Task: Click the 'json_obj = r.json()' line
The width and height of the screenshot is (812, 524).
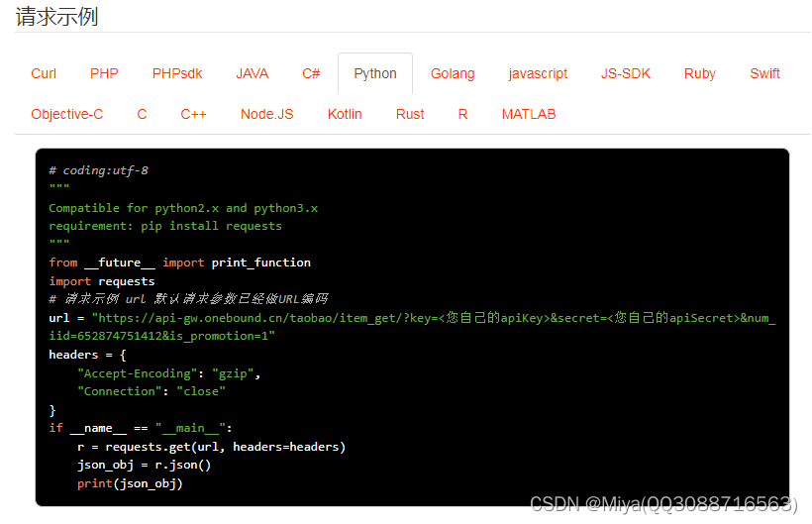Action: pos(144,465)
